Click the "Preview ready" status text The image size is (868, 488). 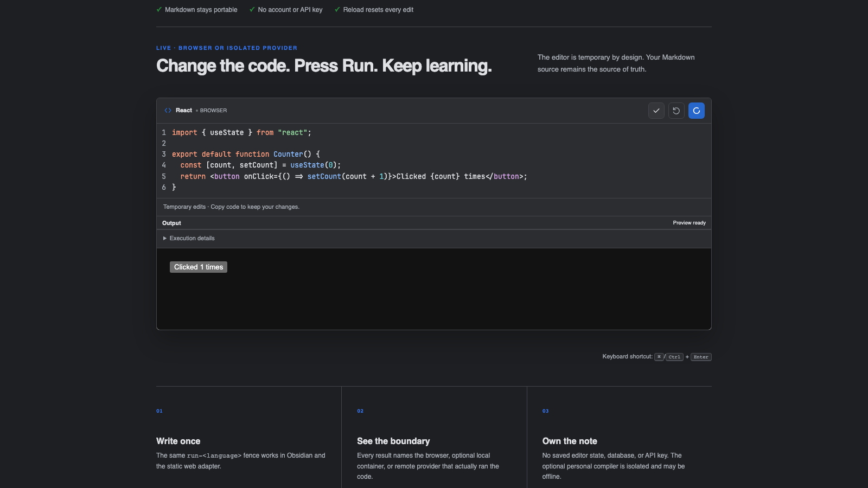pyautogui.click(x=690, y=223)
